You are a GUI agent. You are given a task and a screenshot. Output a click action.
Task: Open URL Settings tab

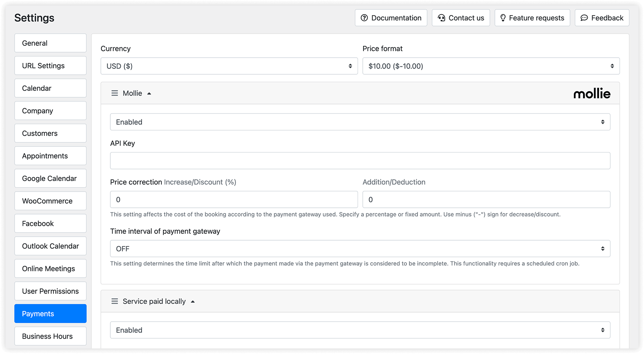[x=50, y=66]
